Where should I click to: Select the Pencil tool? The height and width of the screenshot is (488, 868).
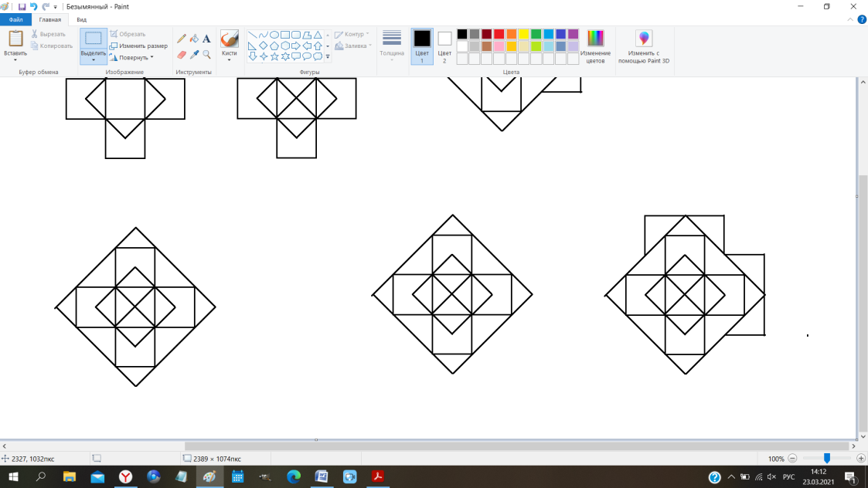(x=182, y=39)
